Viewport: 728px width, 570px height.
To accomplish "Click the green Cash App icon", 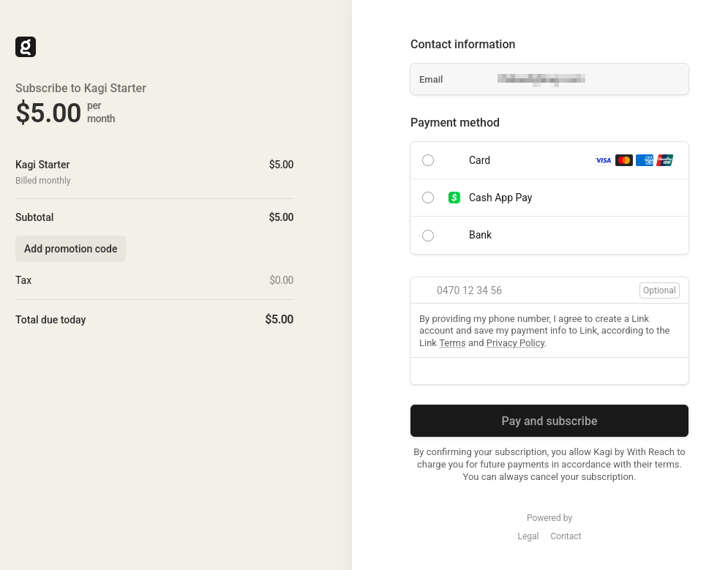I will (454, 198).
